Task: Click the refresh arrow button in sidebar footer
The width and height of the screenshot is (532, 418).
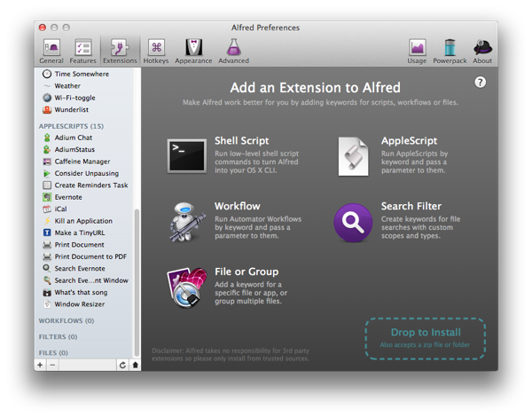Action: coord(122,365)
